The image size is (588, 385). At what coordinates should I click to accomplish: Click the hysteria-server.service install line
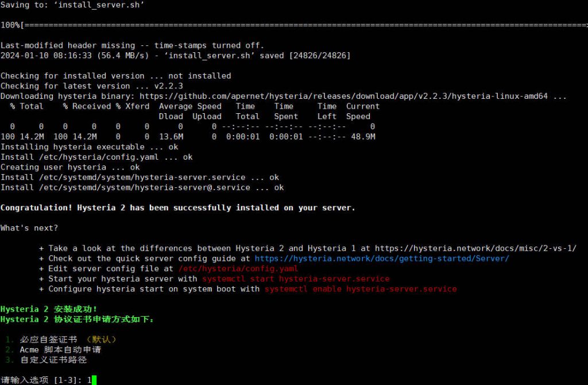(x=140, y=177)
